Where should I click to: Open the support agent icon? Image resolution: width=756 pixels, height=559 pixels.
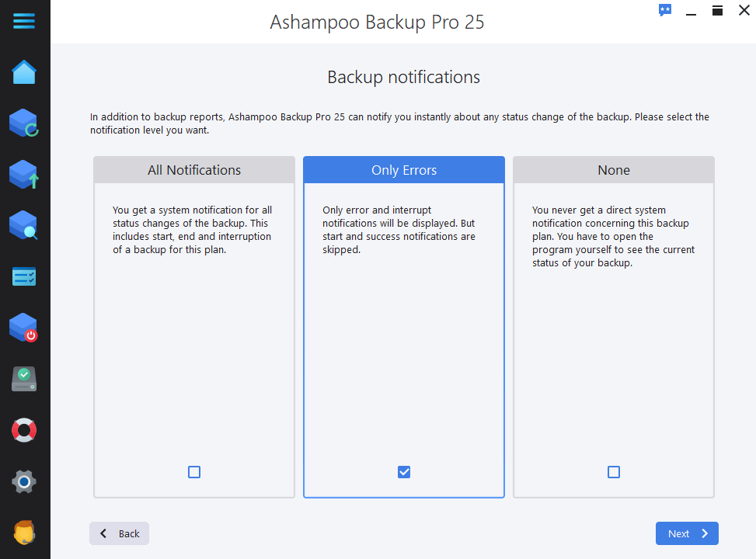click(24, 533)
